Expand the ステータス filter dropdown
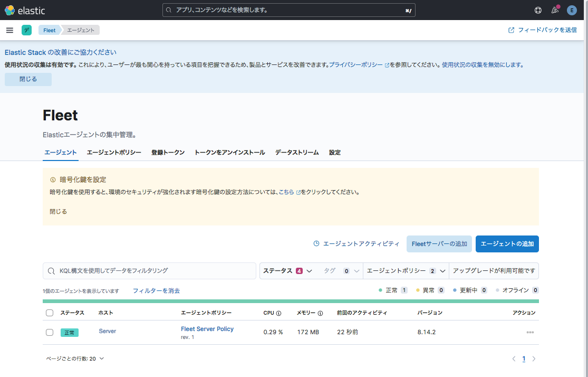 [287, 271]
